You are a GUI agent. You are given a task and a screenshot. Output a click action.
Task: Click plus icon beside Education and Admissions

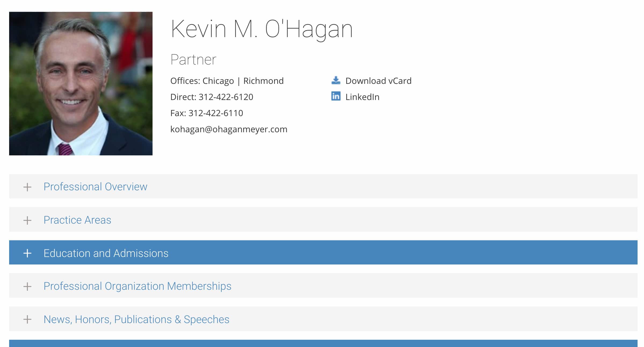27,253
